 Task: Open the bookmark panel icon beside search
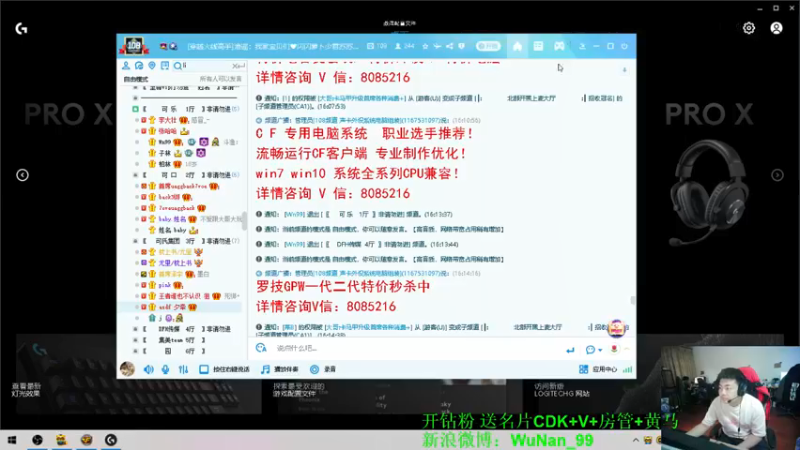tap(165, 66)
